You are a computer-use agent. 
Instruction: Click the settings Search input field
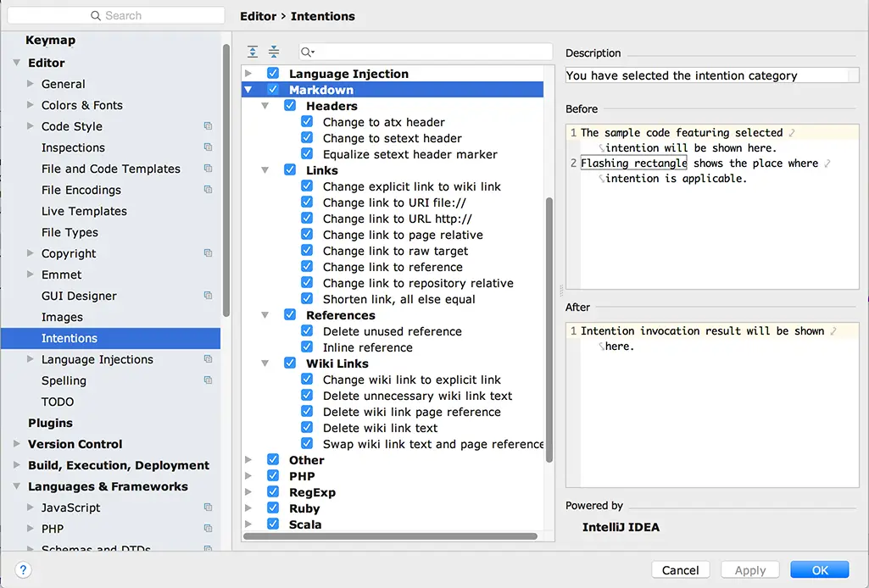[116, 15]
